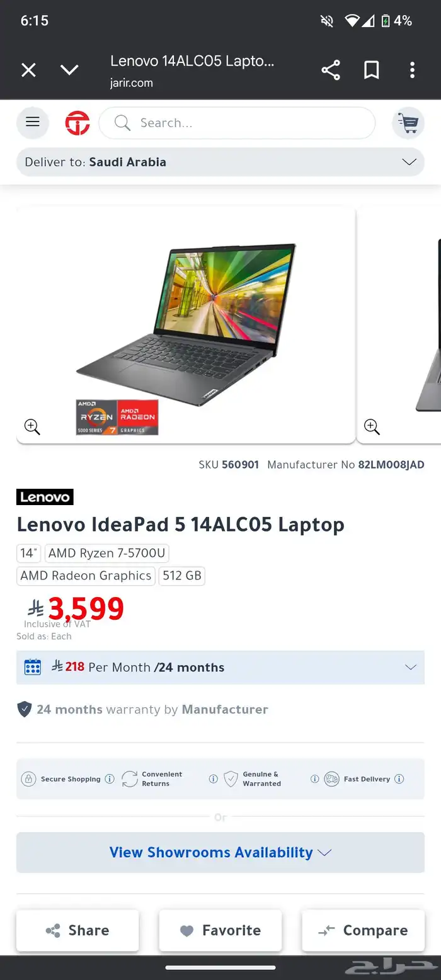Expand the 218 Per Month installment row
Image resolution: width=441 pixels, height=980 pixels.
click(220, 667)
